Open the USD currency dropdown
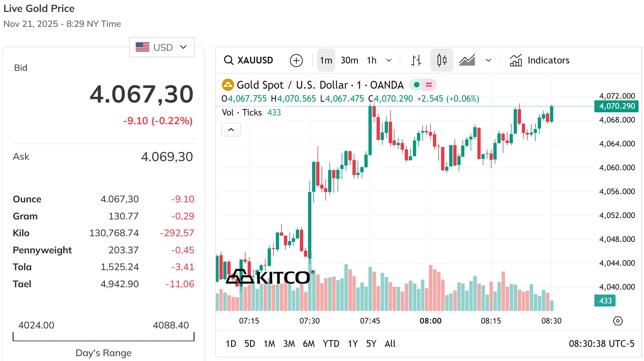Viewport: 644px width, 361px height. pos(162,47)
